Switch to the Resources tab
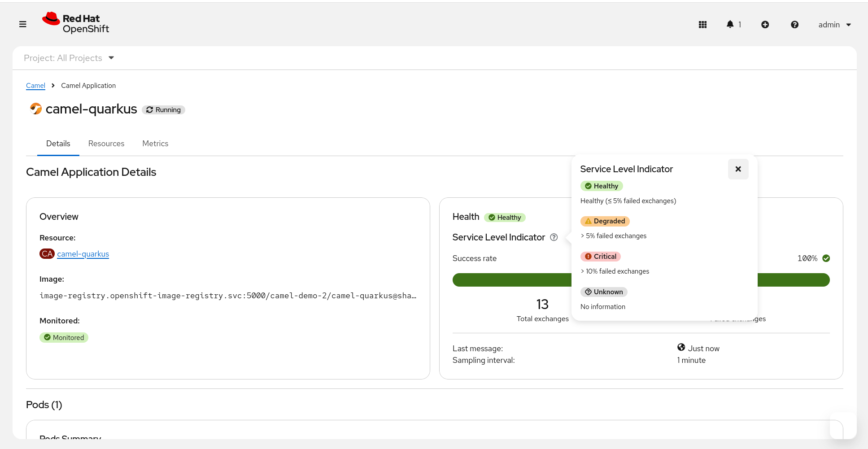This screenshot has height=449, width=868. click(106, 144)
